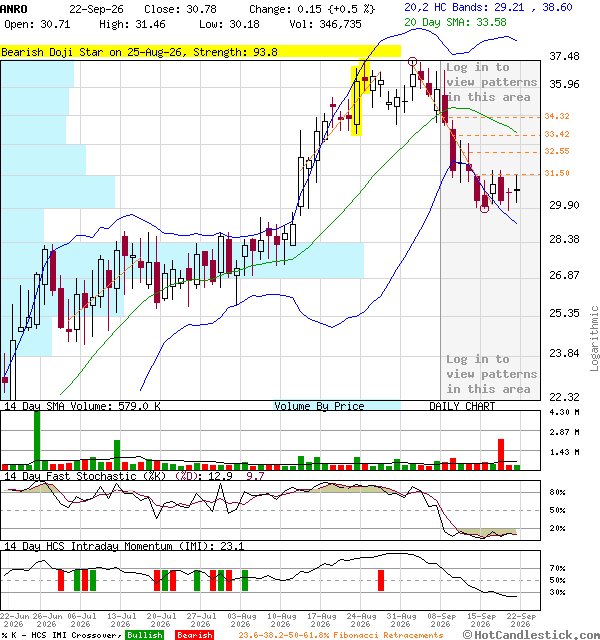This screenshot has width=600, height=640.
Task: Click the tall red volume bar in September
Action: 501,454
